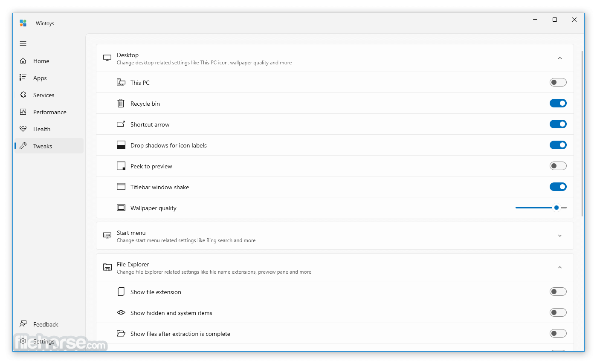Open the Health page

[49, 129]
